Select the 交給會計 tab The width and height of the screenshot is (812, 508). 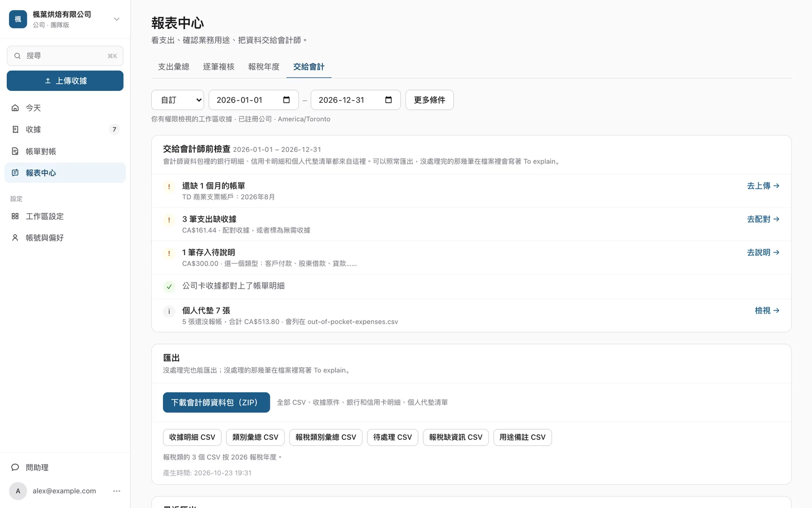pyautogui.click(x=309, y=67)
